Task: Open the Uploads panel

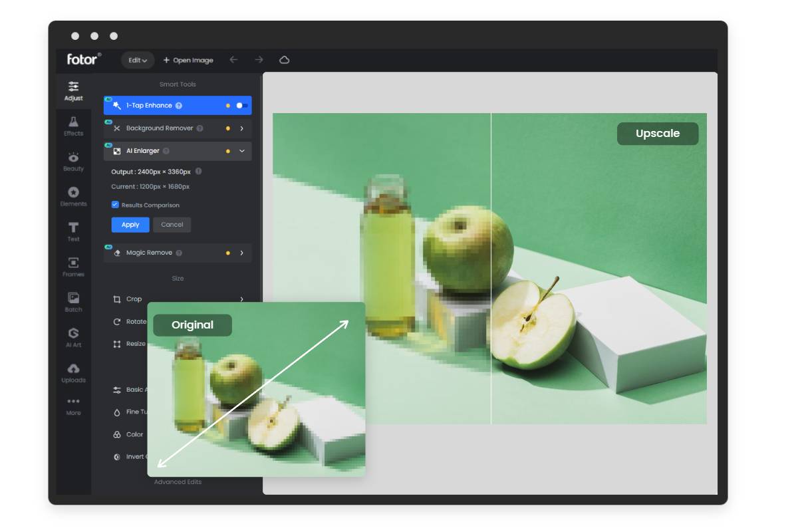Action: click(x=73, y=372)
